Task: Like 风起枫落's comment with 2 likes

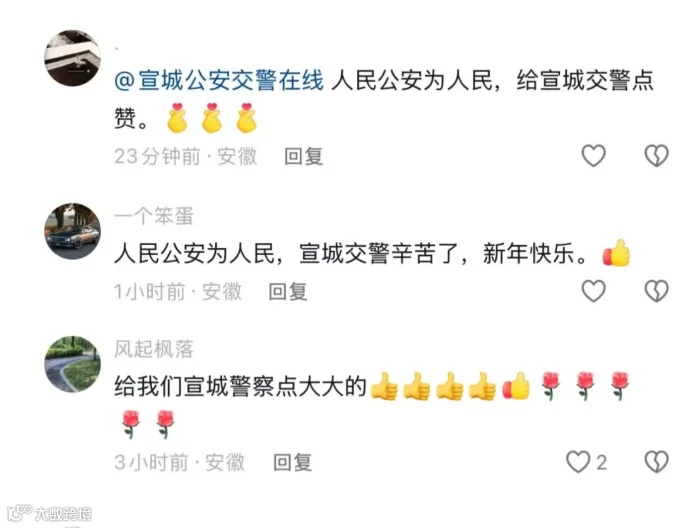Action: [578, 462]
